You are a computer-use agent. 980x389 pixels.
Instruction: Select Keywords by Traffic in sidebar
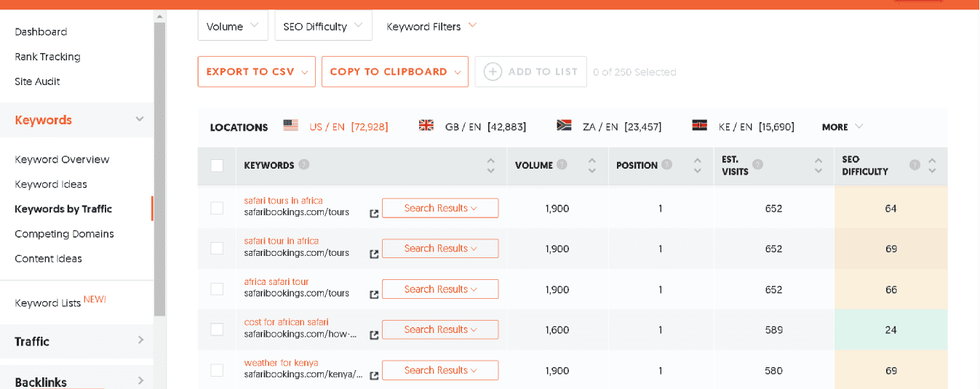pyautogui.click(x=63, y=209)
